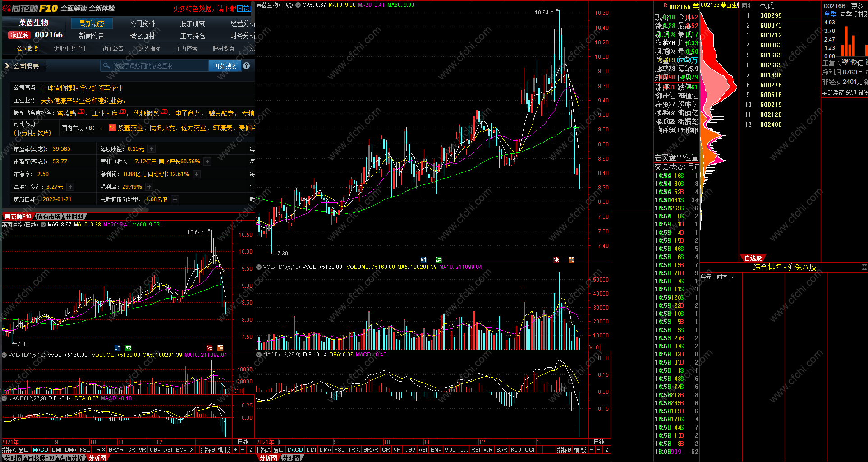Open the 主力持仓 section
868x462 pixels.
tap(193, 36)
